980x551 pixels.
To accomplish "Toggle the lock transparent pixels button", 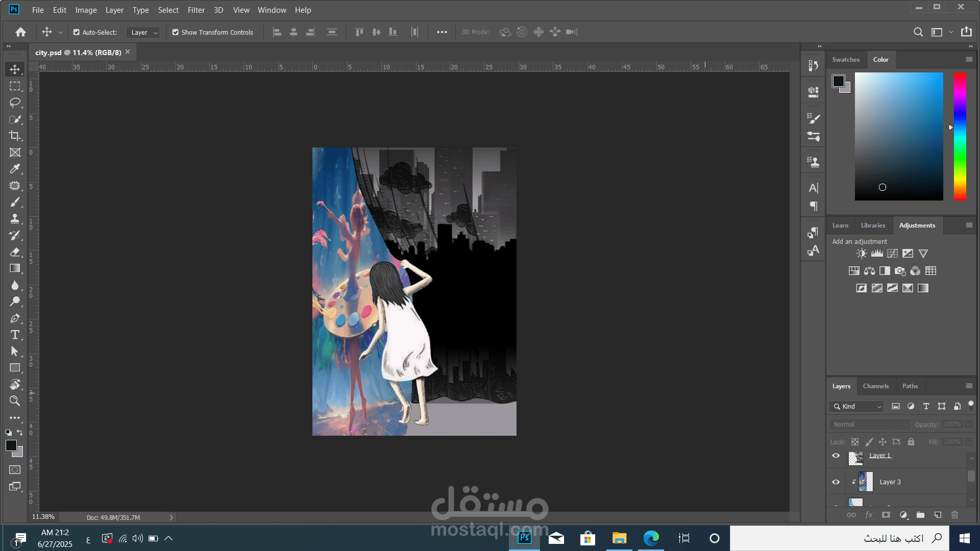I will (855, 442).
